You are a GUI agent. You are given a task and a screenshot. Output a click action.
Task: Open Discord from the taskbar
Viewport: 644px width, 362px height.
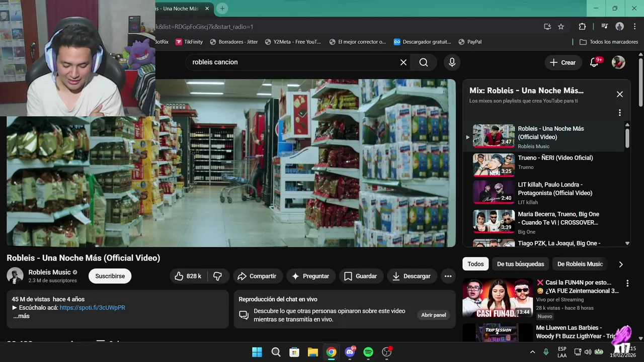(x=350, y=352)
